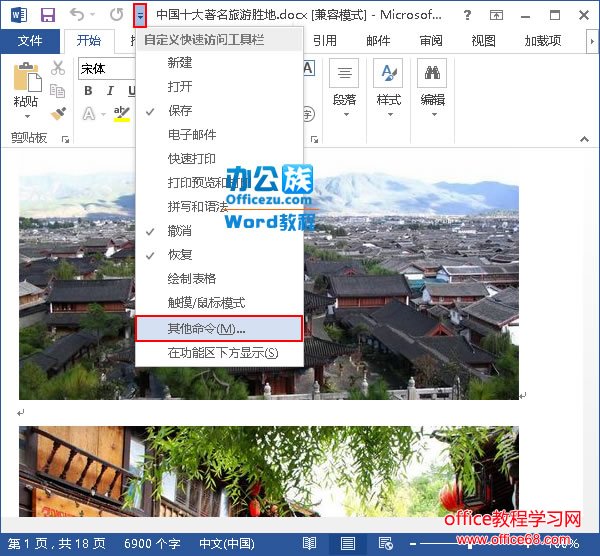The image size is (600, 556).
Task: Enable 电子邮件 in quick access menu
Action: (x=220, y=135)
